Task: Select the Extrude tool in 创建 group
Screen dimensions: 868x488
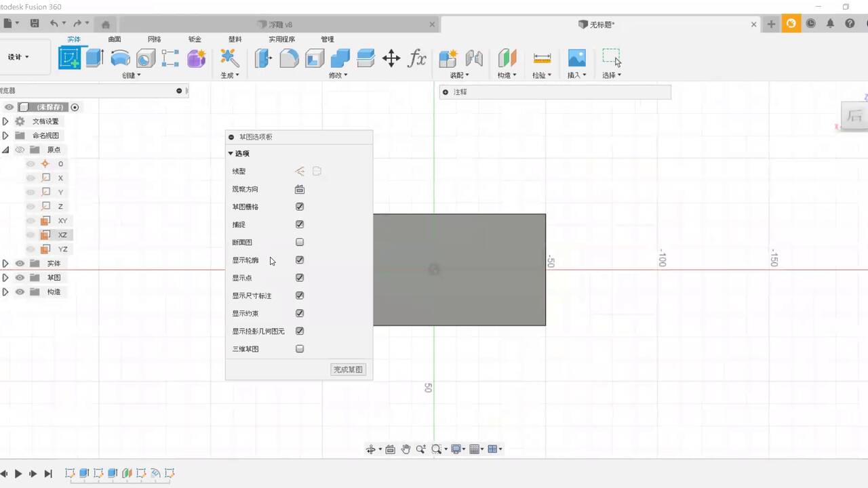Action: 94,58
